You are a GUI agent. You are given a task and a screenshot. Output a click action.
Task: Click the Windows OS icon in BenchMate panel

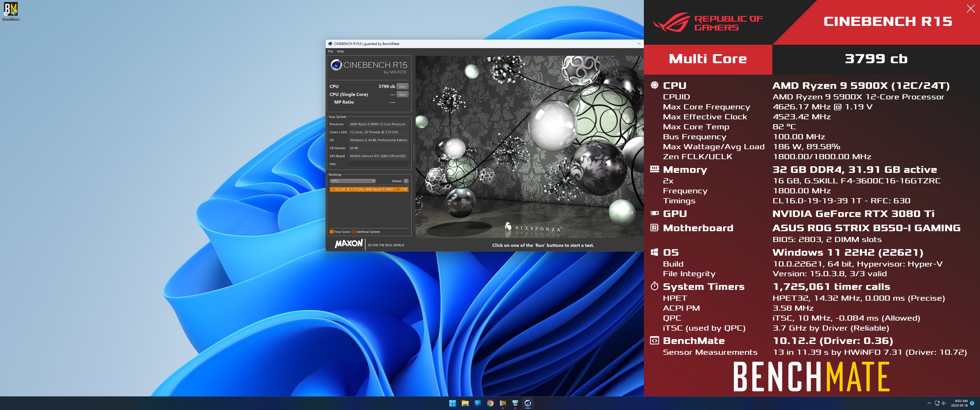[x=654, y=252]
